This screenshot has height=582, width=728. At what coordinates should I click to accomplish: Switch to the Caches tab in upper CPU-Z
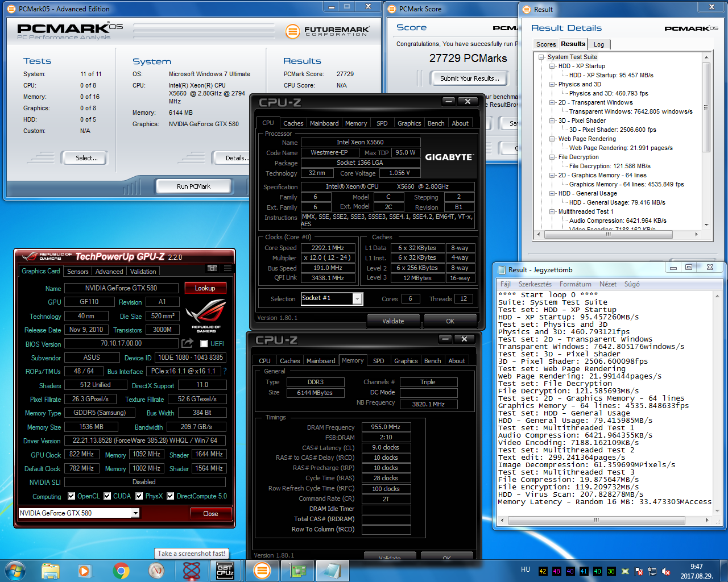click(293, 123)
